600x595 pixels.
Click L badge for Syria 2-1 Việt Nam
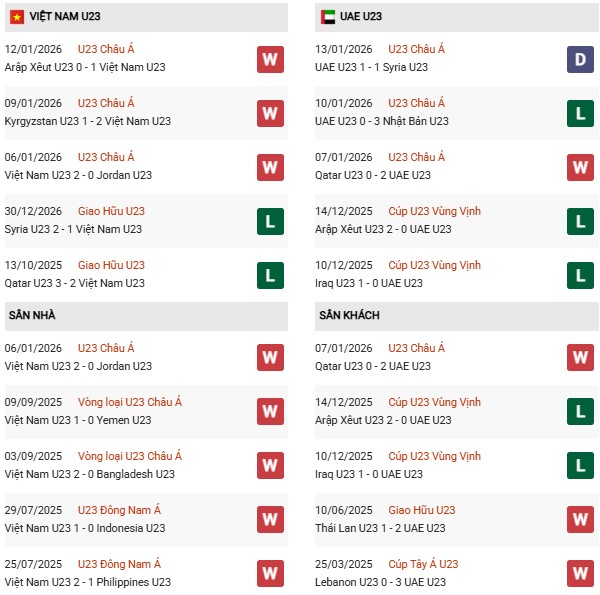click(270, 221)
